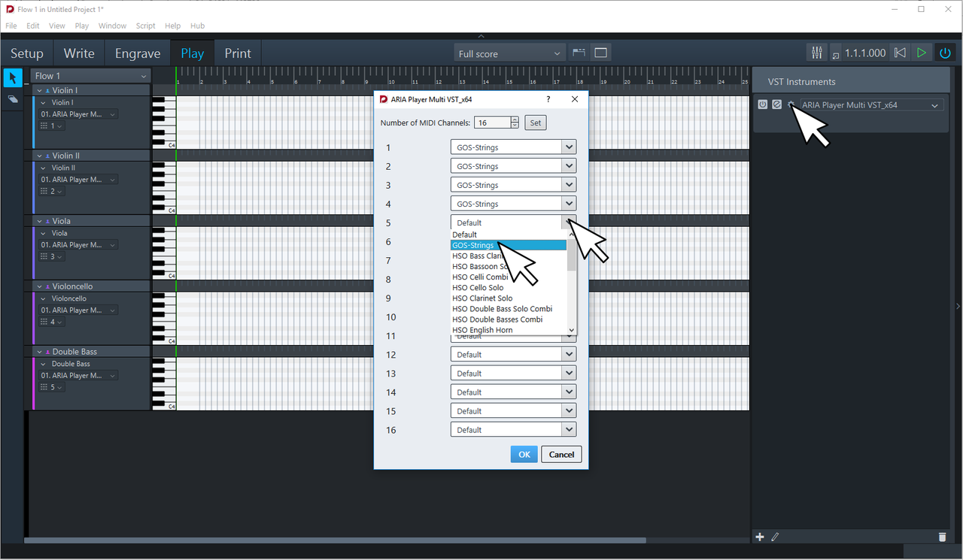Collapse the Violoncello track header
The width and height of the screenshot is (963, 560).
pos(39,286)
